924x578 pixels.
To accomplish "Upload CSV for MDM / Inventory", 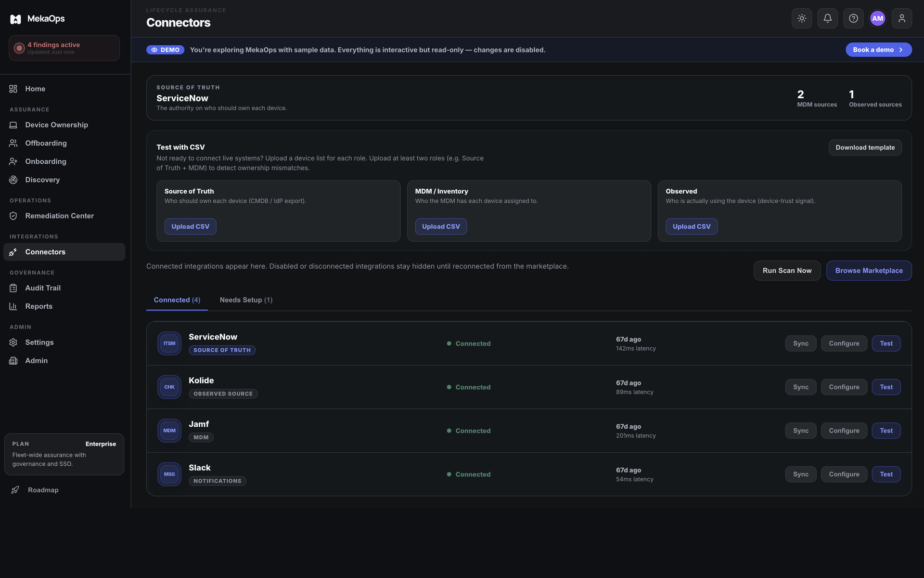I will click(441, 226).
